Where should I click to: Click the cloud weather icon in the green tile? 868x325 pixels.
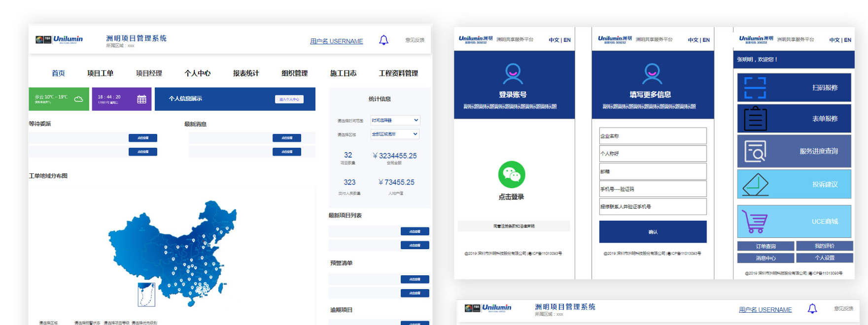78,99
